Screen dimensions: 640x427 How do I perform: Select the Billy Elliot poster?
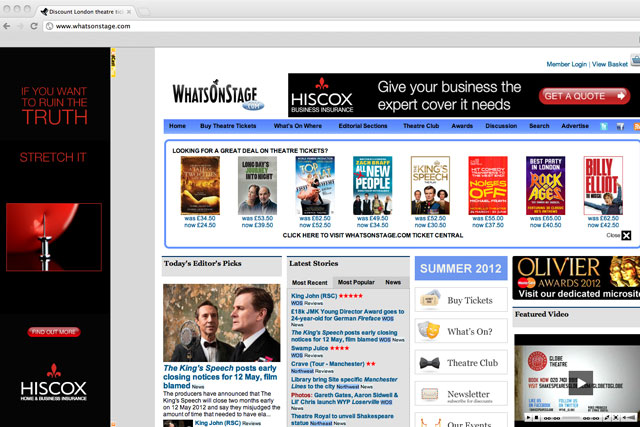click(603, 186)
